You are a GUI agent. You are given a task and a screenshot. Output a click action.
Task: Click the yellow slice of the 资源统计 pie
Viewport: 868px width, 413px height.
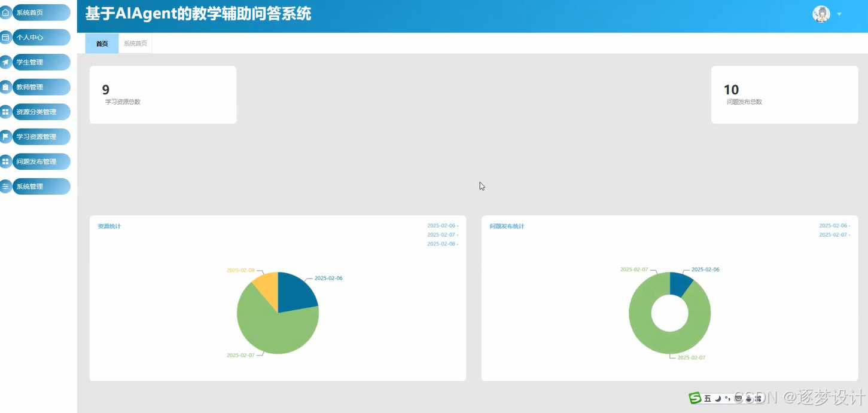(x=268, y=288)
